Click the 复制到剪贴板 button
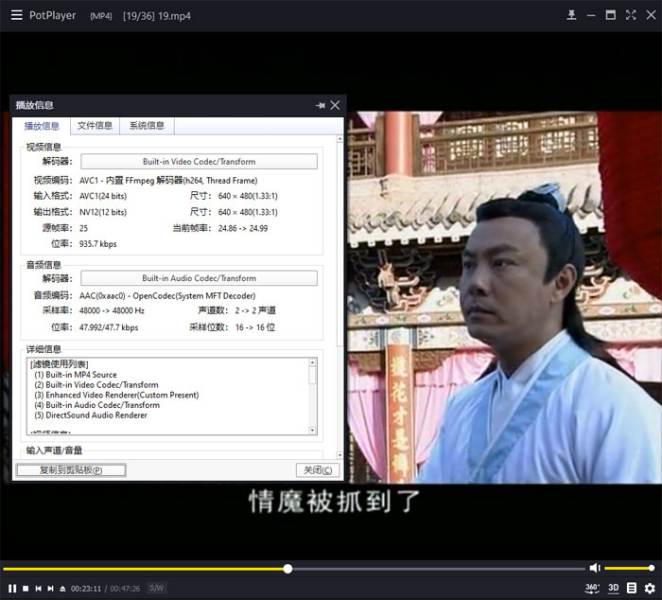Viewport: 662px width, 600px height. click(x=71, y=470)
